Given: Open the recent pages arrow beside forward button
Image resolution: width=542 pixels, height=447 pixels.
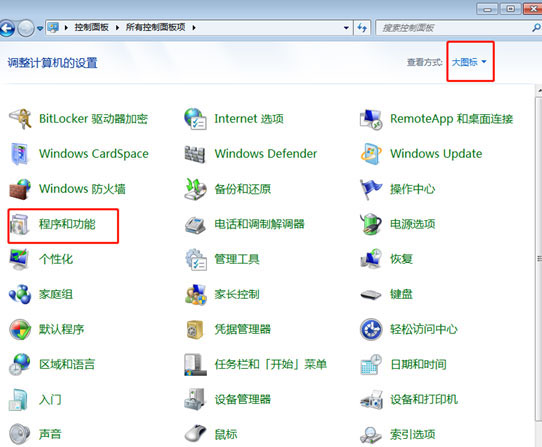Looking at the screenshot, I should click(40, 28).
